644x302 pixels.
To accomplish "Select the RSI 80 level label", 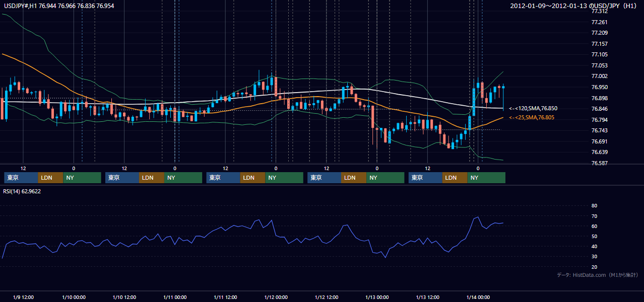I will pos(594,206).
